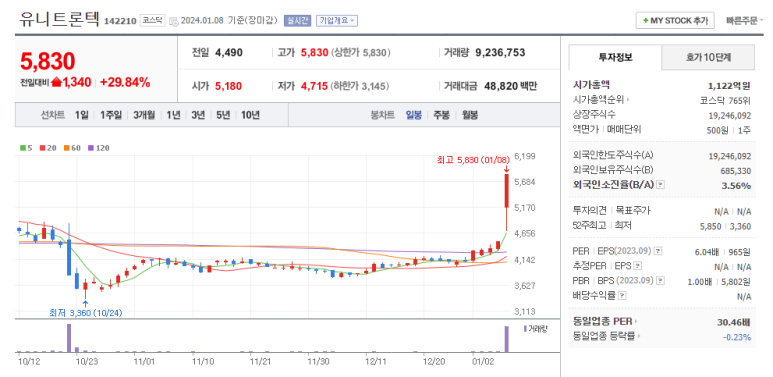Click the 외국인소진율 value 3.56%

(x=737, y=185)
